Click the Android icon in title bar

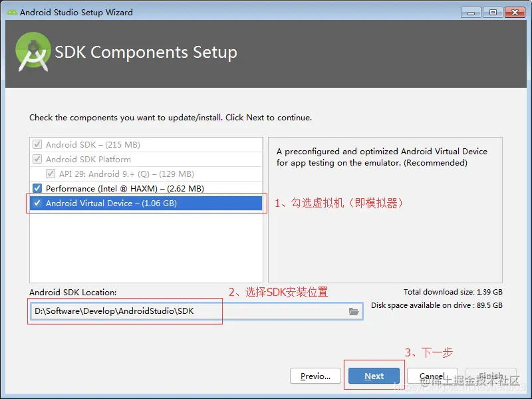[12, 12]
